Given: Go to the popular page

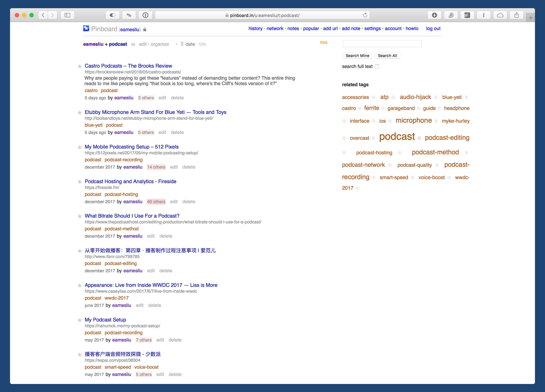Looking at the screenshot, I should pos(311,28).
